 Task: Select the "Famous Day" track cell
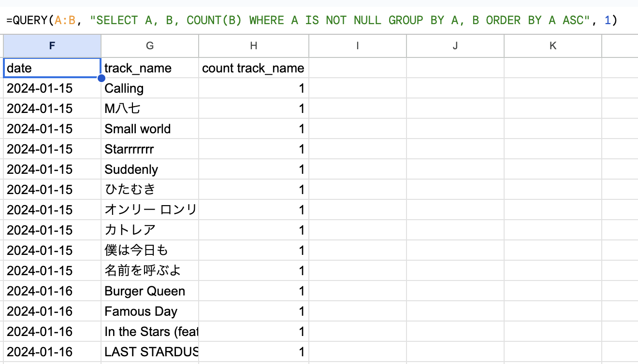pos(150,311)
